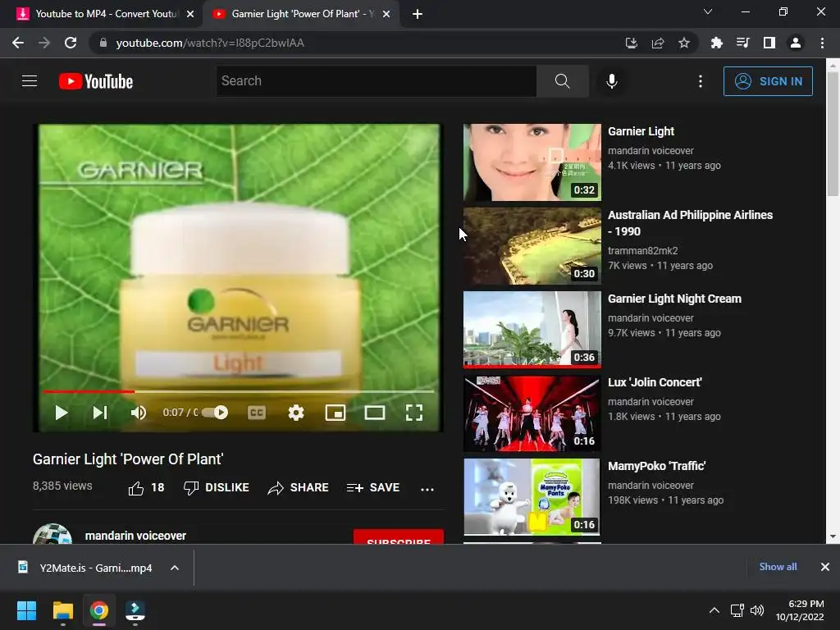Image resolution: width=840 pixels, height=630 pixels.
Task: Open Australian Ad Philippine Airlines thumbnail
Action: click(532, 246)
